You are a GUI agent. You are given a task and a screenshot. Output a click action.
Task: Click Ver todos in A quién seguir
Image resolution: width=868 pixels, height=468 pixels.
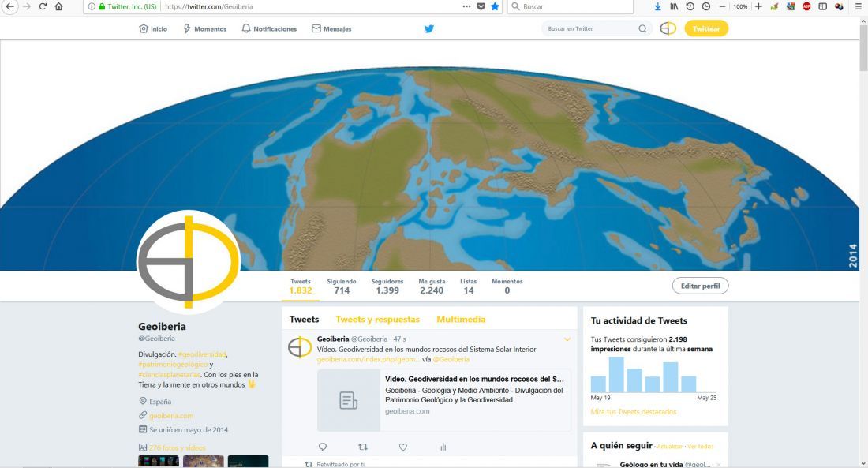701,447
